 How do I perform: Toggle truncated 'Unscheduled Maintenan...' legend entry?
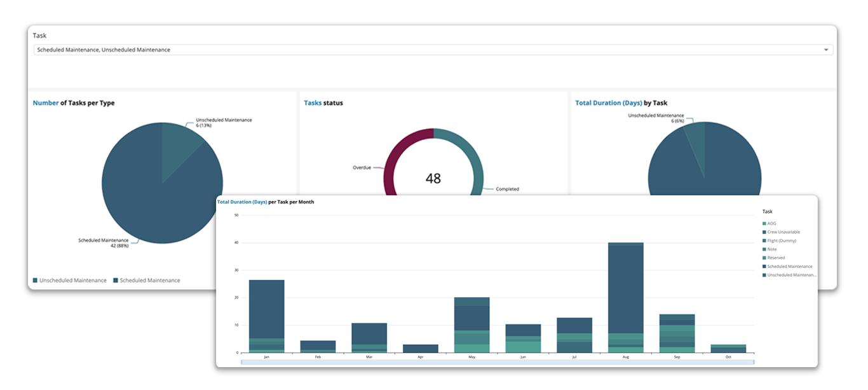(790, 275)
